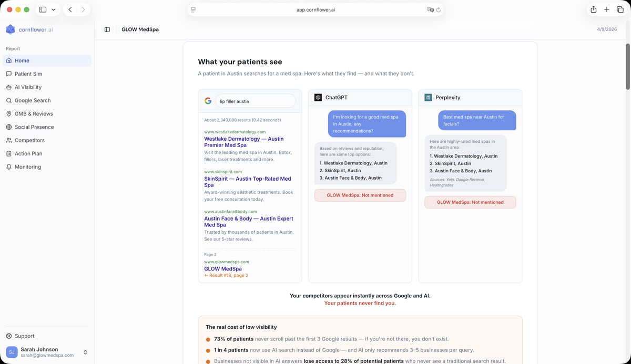The image size is (631, 364).
Task: Click 'The real cost of low visibility' heading
Action: [241, 327]
